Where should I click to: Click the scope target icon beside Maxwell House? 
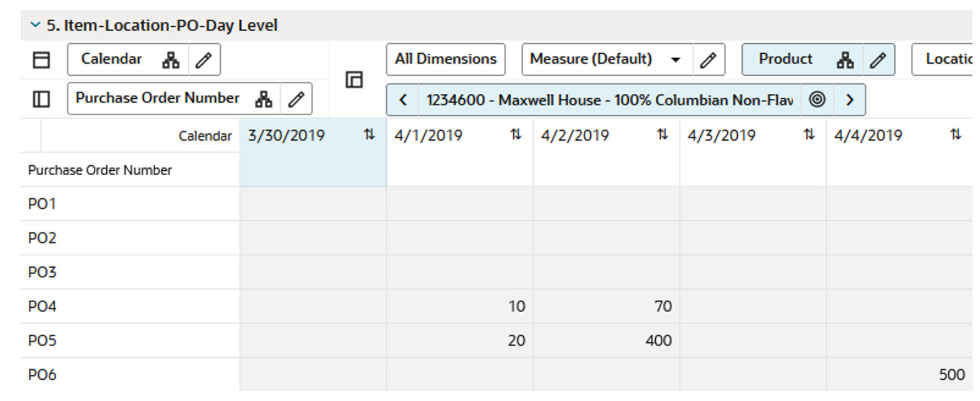click(x=818, y=99)
